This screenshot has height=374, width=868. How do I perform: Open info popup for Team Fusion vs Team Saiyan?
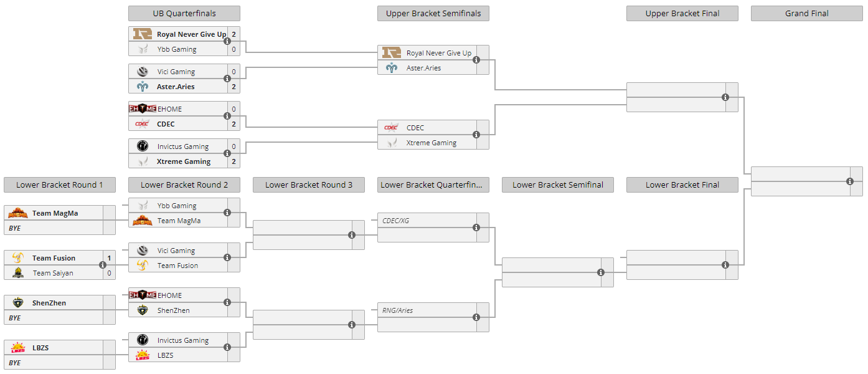coord(103,266)
